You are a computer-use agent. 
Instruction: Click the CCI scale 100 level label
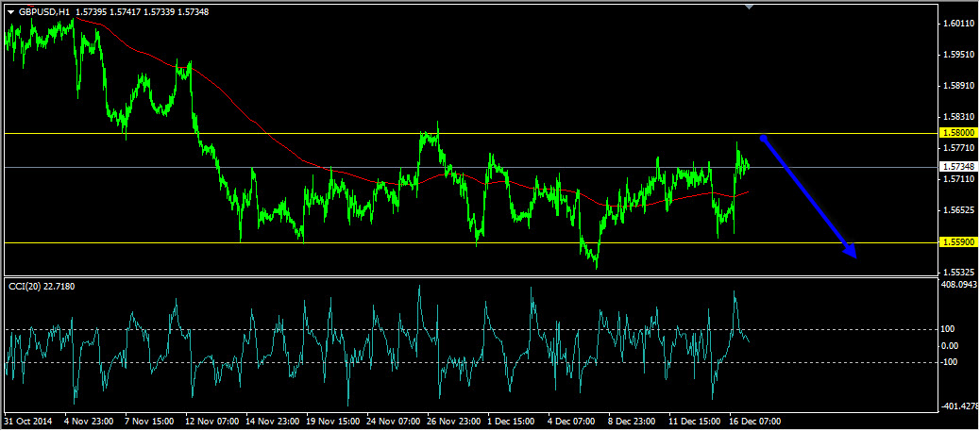coord(950,329)
